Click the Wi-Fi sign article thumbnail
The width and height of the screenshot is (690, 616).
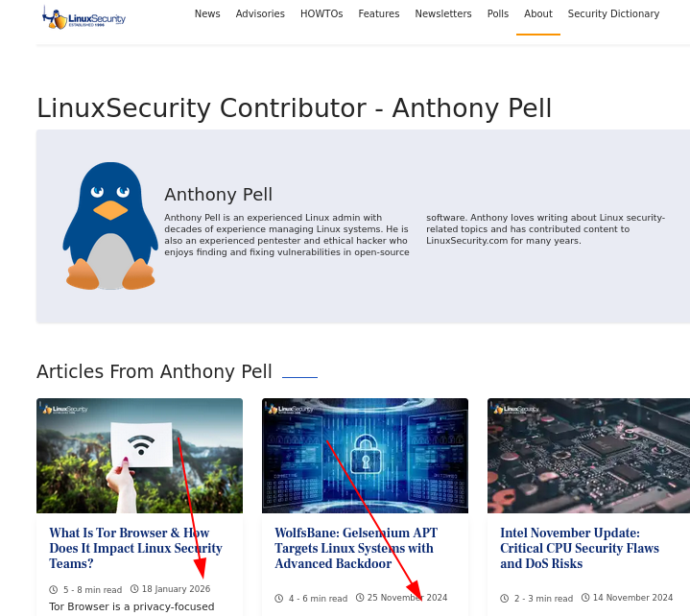pos(139,456)
